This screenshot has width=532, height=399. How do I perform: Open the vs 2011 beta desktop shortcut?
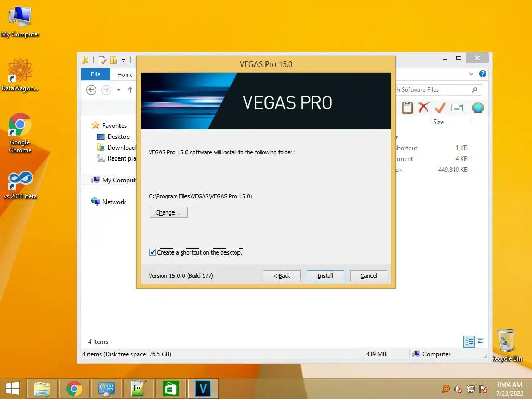[x=20, y=185]
